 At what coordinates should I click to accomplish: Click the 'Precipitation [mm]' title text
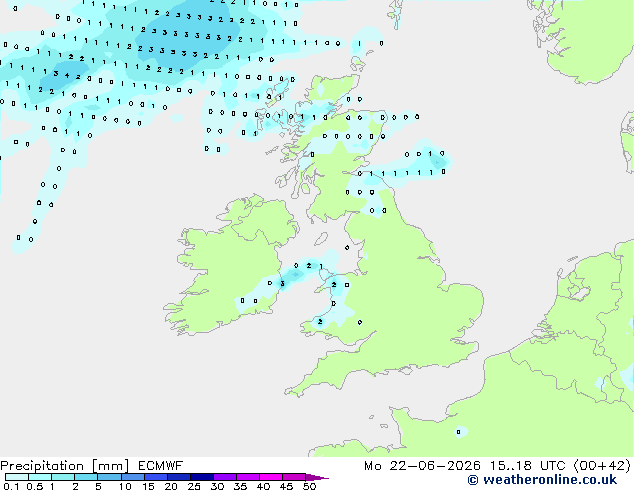point(64,466)
